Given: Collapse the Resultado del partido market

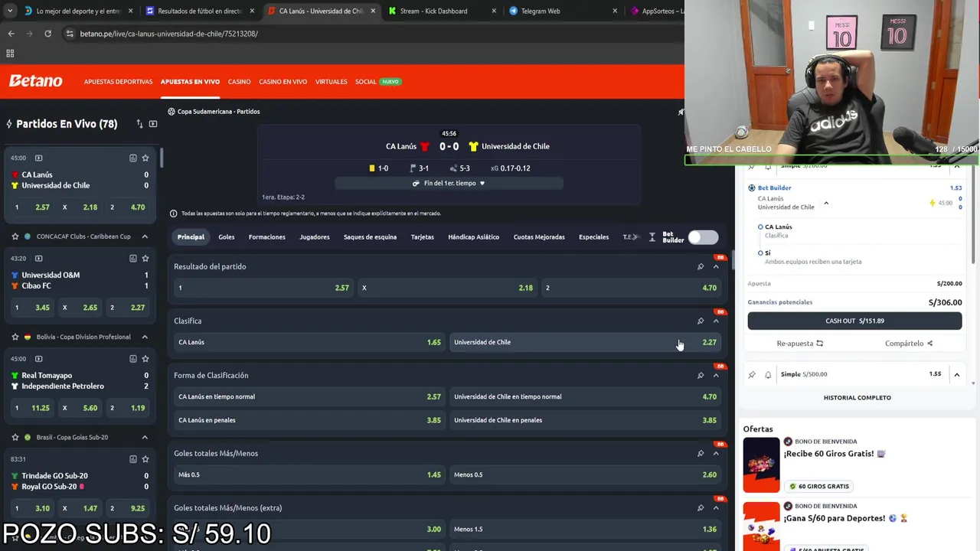Looking at the screenshot, I should pos(716,266).
